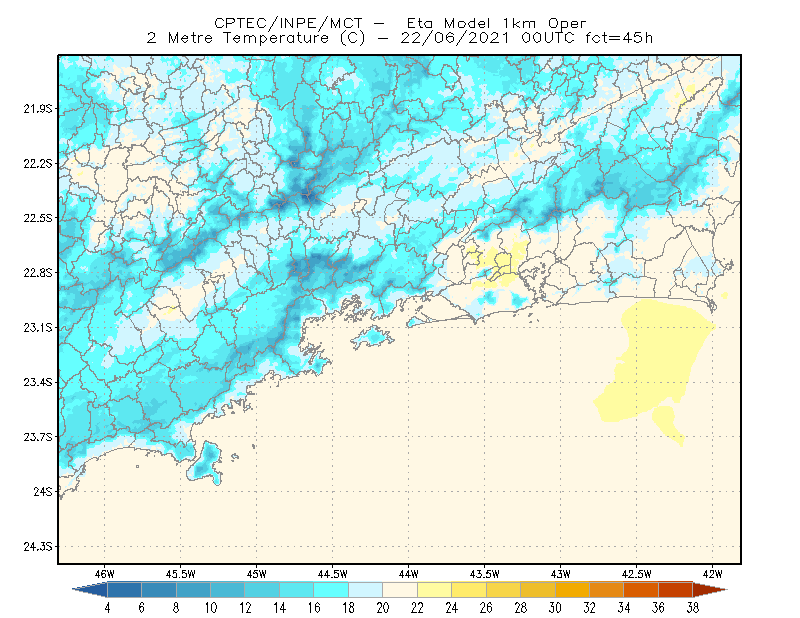Select the 20–22 °C cream legend segment
Viewport: 800px width, 618px height.
(400, 590)
